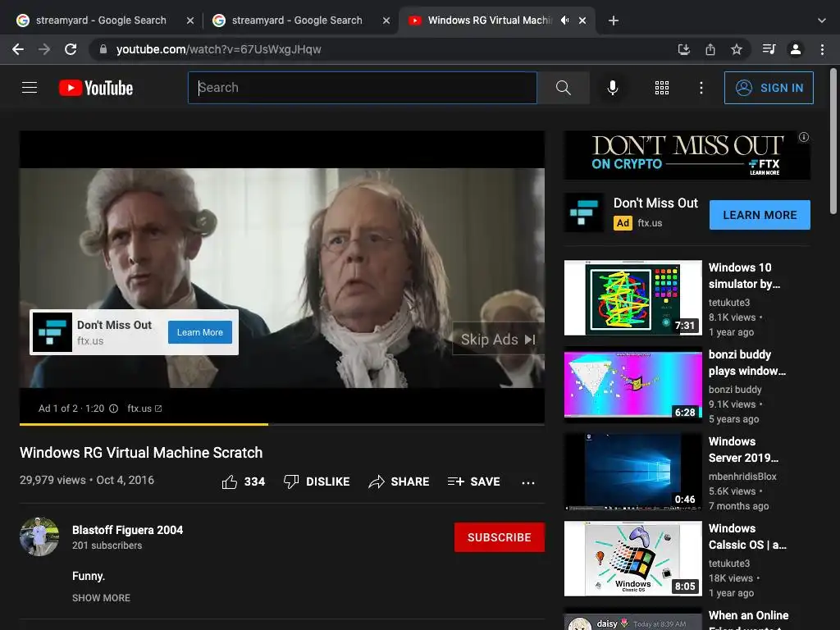
Task: Click 'Windows 10 simulator by…' title
Action: pyautogui.click(x=744, y=276)
